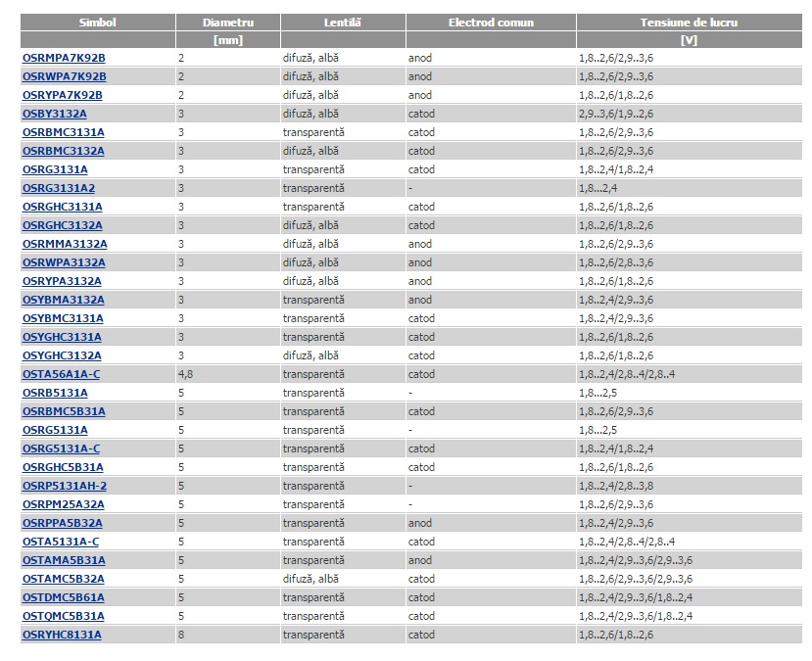Click 'catod' electrode in OSTA56A1A-C row
This screenshot has width=812, height=661.
[421, 374]
